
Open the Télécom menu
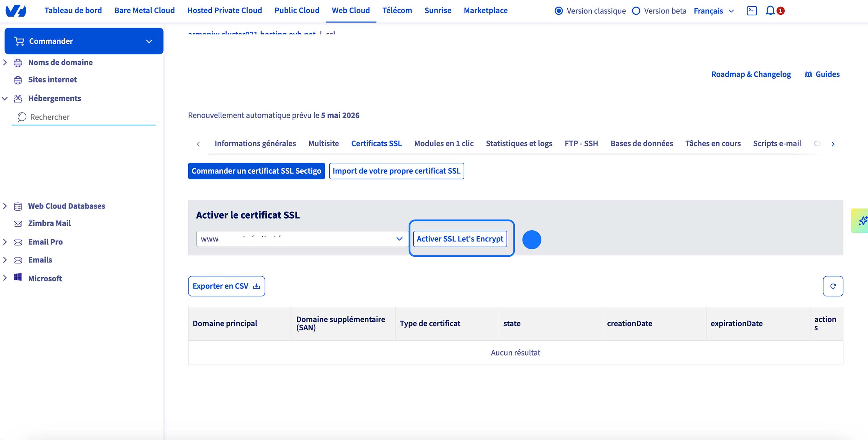397,10
